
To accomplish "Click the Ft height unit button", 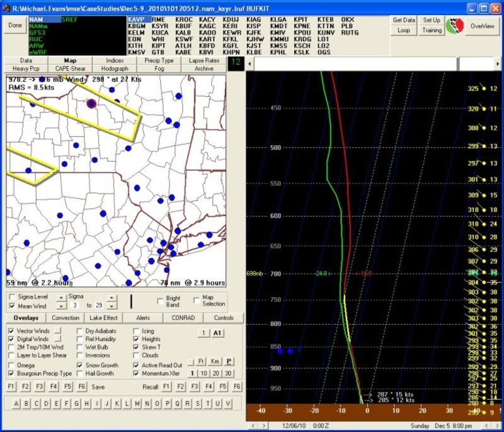I will (201, 361).
